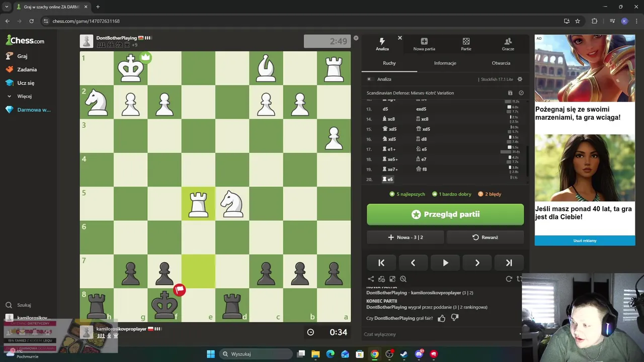Click the add to collection icon
Screen dimensions: 644x362
(381, 279)
